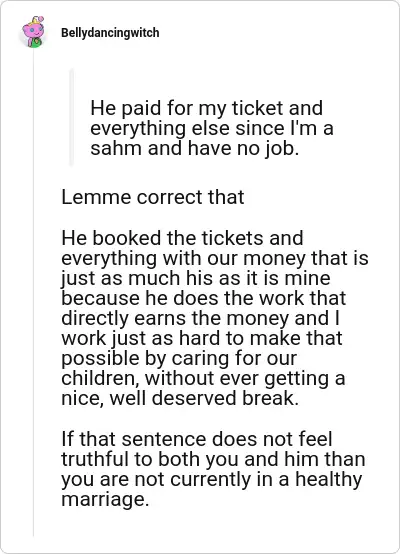Screen dimensions: 400x554
Task: Click the quoted line 'everything else since I'm a'
Action: coord(212,128)
